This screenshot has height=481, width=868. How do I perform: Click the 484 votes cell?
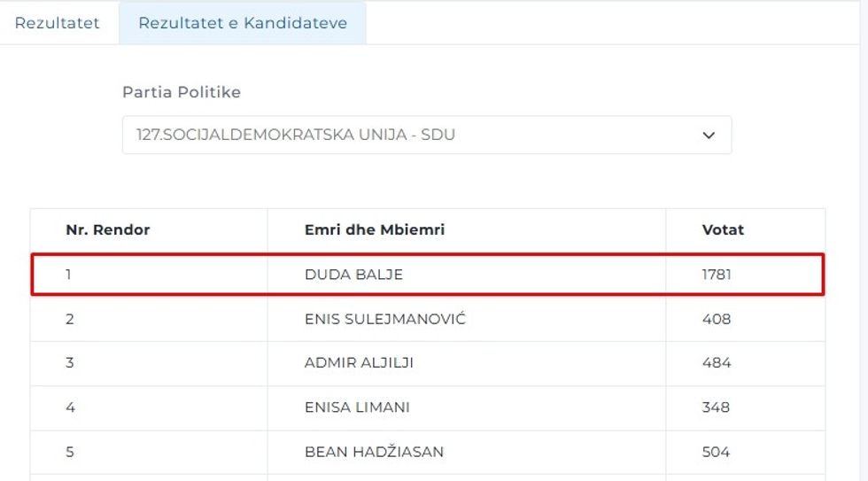click(x=716, y=363)
